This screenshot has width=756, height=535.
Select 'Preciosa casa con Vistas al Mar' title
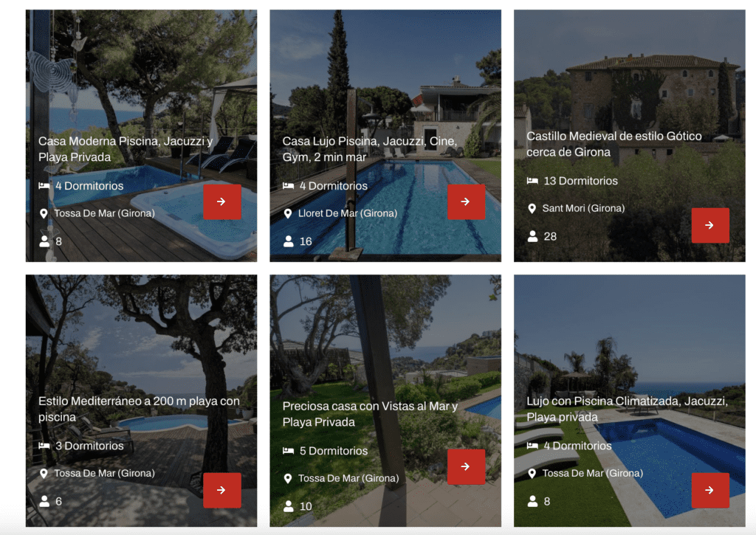coord(370,415)
